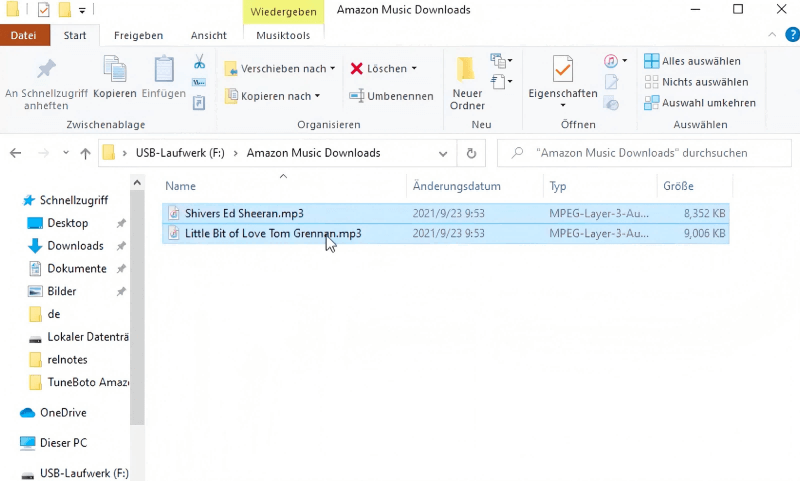Click the Alles auswählen icon

pos(652,61)
